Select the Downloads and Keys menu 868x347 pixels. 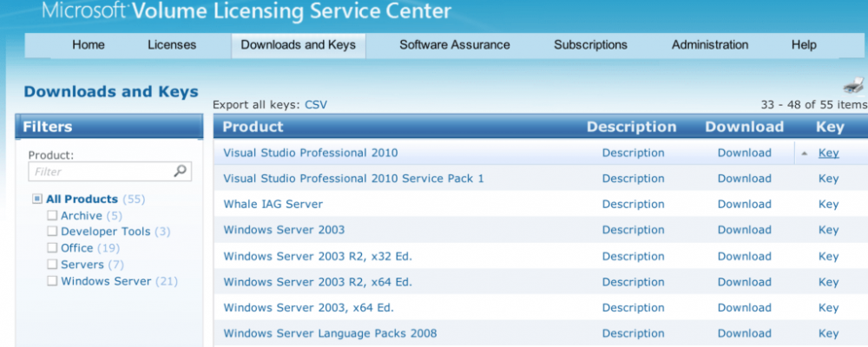pyautogui.click(x=299, y=45)
